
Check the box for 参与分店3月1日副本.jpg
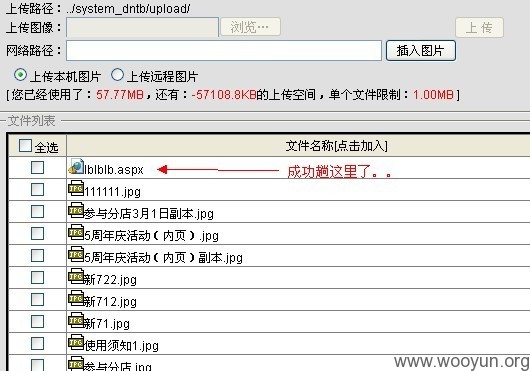pos(37,212)
